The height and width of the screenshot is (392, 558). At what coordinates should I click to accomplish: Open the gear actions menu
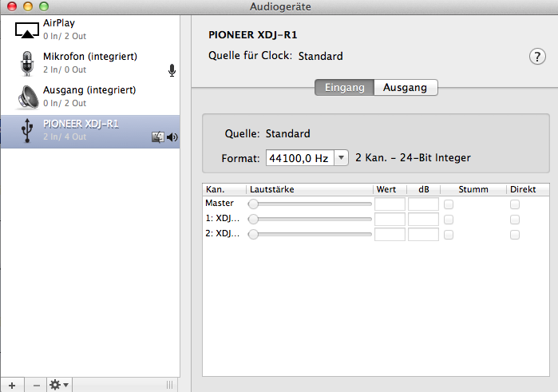pyautogui.click(x=59, y=385)
